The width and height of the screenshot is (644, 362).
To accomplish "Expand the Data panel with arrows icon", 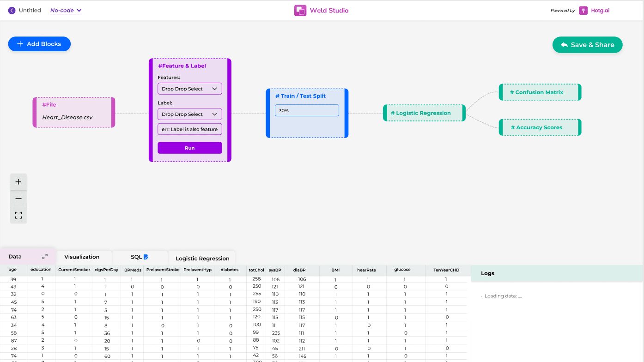I will coord(45,257).
